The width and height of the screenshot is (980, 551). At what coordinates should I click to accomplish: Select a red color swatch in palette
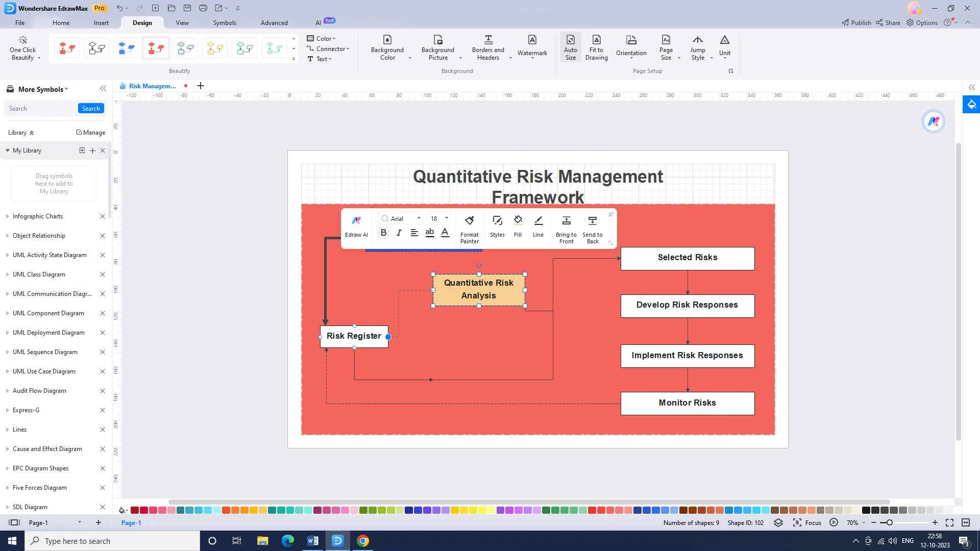[x=134, y=510]
